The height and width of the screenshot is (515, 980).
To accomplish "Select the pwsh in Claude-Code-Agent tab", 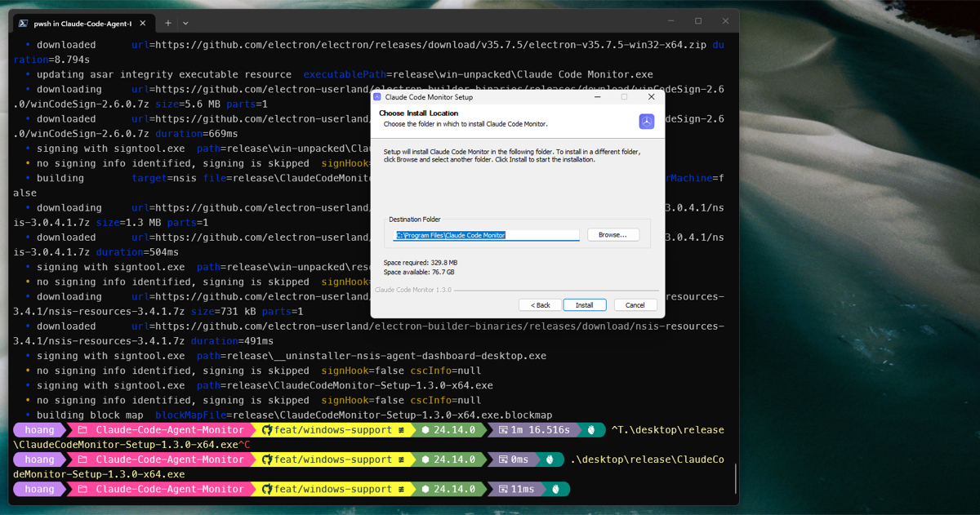I will pos(82,23).
